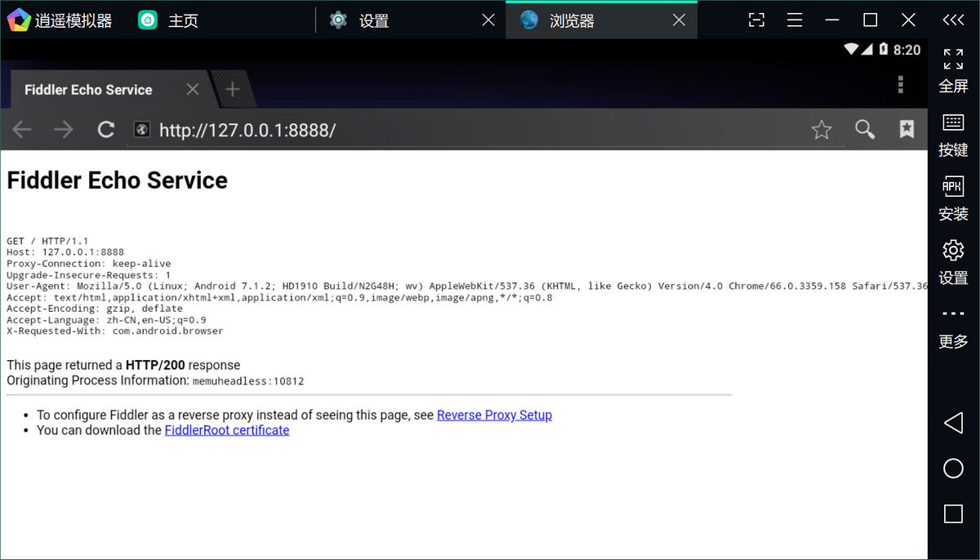Expand the emulator window controls hamburger menu
Screen dimensions: 980x560
tap(794, 20)
